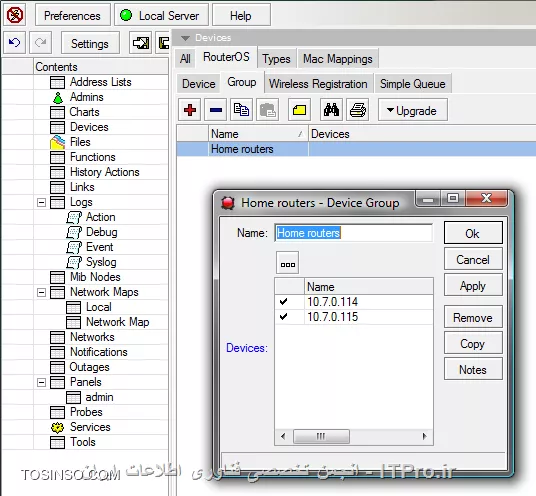This screenshot has width=536, height=496.
Task: Click the green Local Server status icon
Action: [126, 15]
